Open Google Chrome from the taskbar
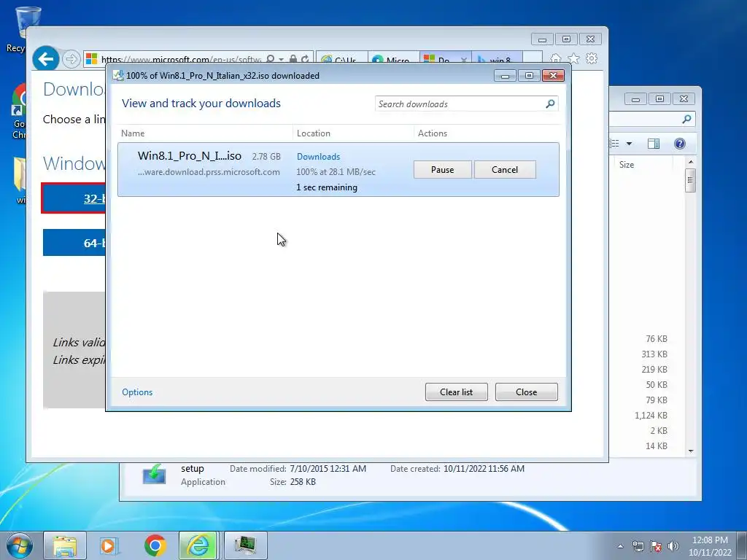Viewport: 747px width, 560px height. point(155,545)
